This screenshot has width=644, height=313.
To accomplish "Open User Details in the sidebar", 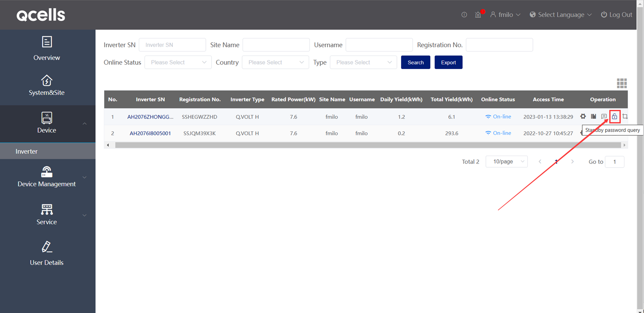I will click(x=47, y=254).
